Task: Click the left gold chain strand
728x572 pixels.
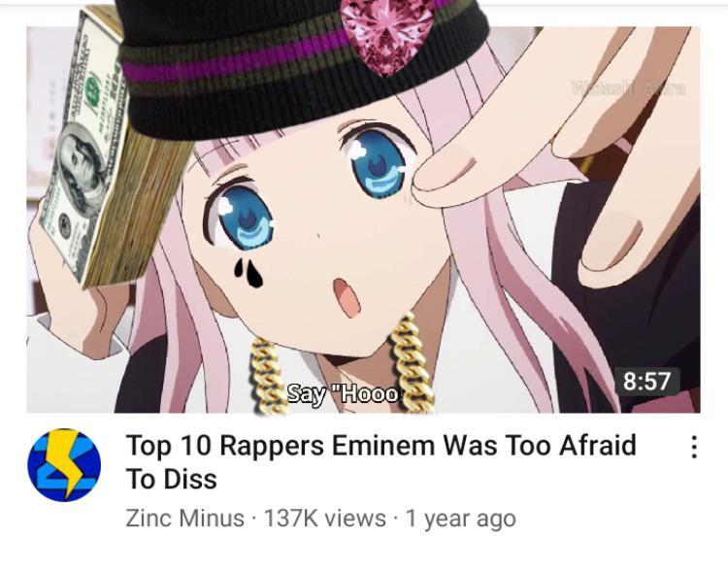Action: [267, 377]
